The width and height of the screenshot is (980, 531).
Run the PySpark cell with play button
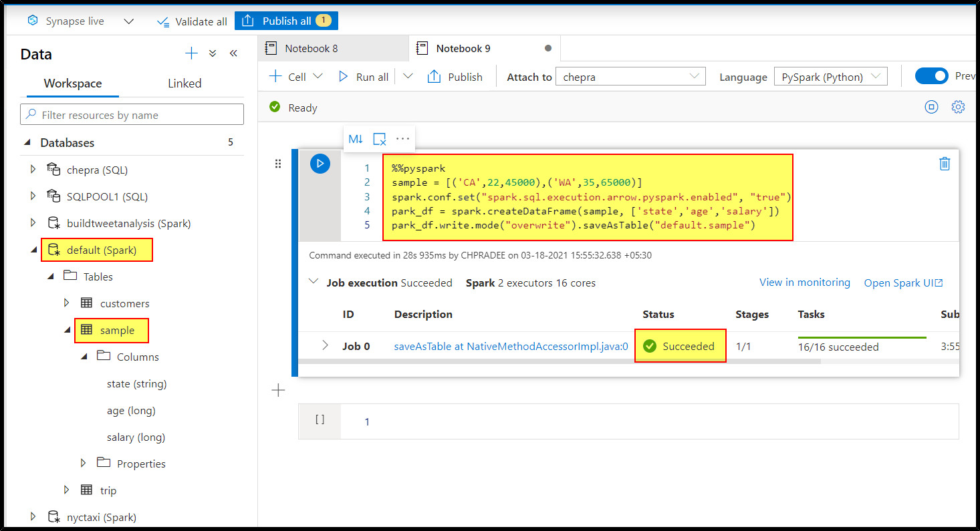[320, 164]
